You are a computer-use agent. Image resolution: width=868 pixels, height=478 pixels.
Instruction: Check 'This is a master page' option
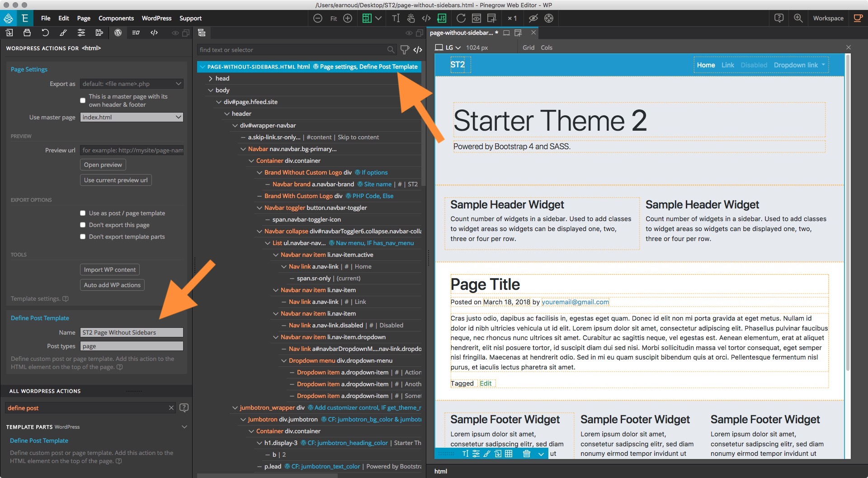[83, 100]
